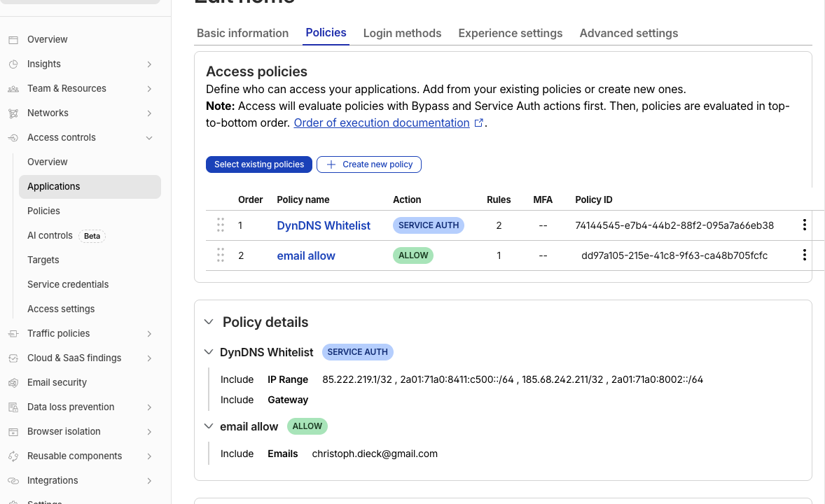The image size is (825, 504).
Task: Expand Browser isolation chevron
Action: [x=149, y=431]
